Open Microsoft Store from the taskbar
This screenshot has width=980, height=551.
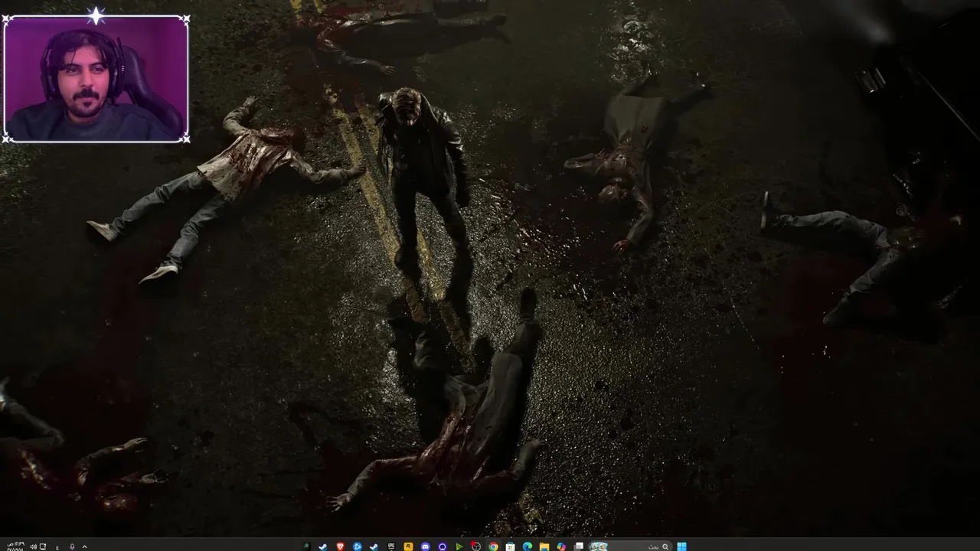tap(511, 546)
